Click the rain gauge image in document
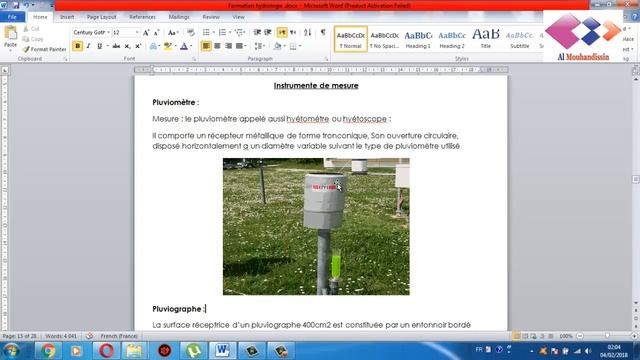This screenshot has width=640, height=360. coord(316,227)
